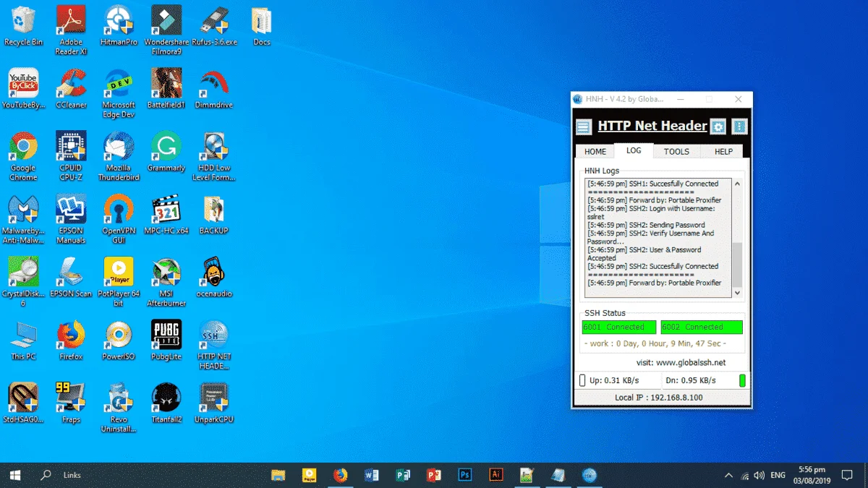Click the Up: 0.31 KB/s readout

tap(615, 380)
